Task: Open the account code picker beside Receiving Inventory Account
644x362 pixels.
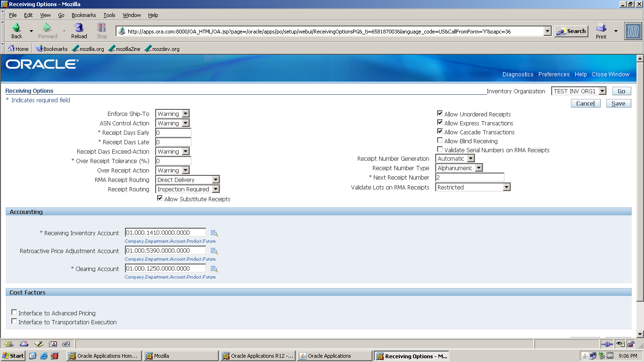Action: [x=214, y=232]
